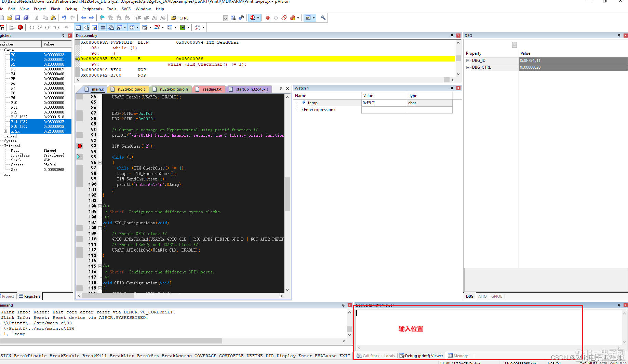Switch to the Debug (printf) Viewer tab

(x=421, y=355)
